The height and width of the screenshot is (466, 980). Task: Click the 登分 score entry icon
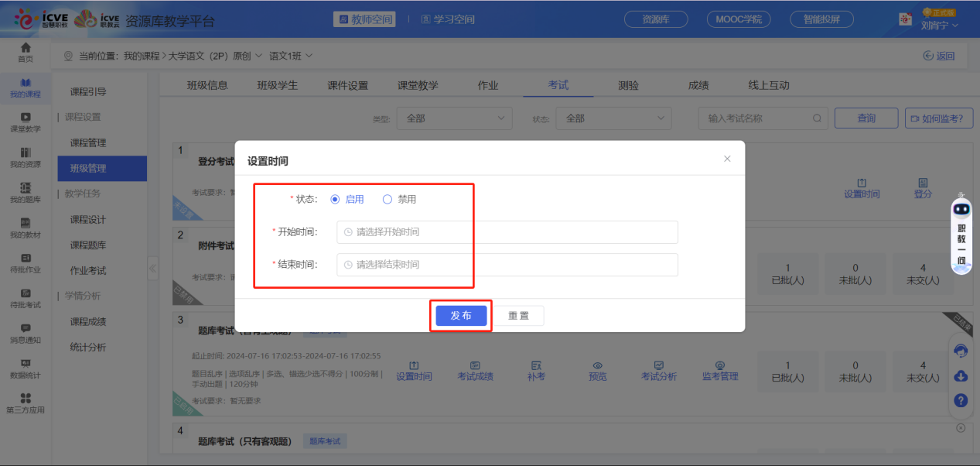point(922,188)
